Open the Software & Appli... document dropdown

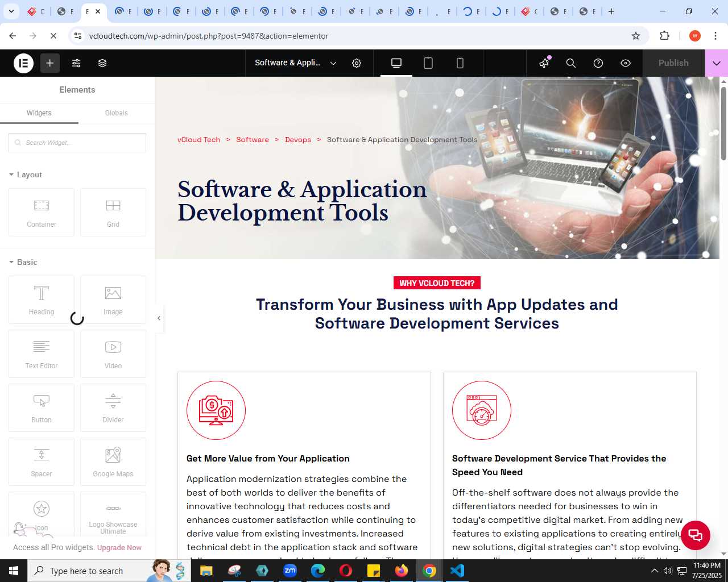pos(296,63)
